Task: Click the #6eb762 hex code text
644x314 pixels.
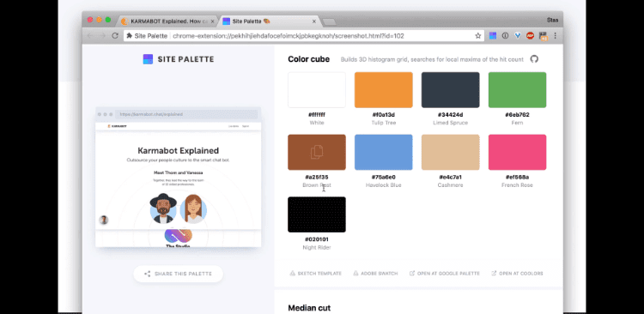Action: coord(518,115)
